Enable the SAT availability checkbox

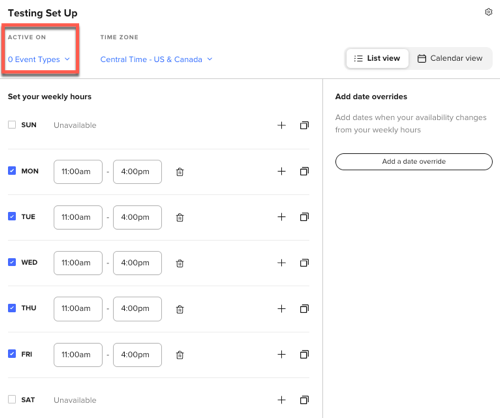tap(12, 399)
